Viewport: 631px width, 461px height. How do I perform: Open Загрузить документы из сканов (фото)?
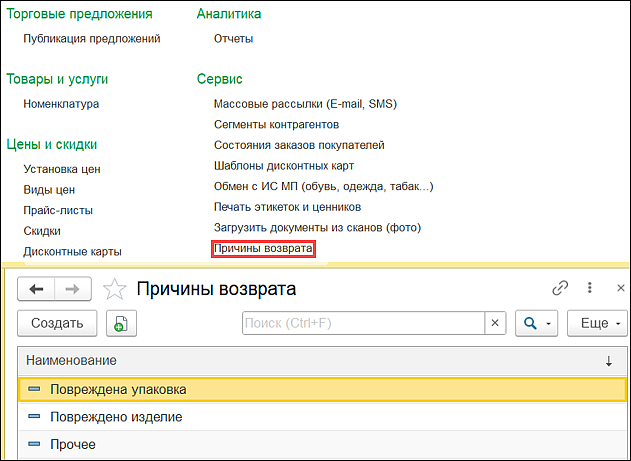point(317,228)
